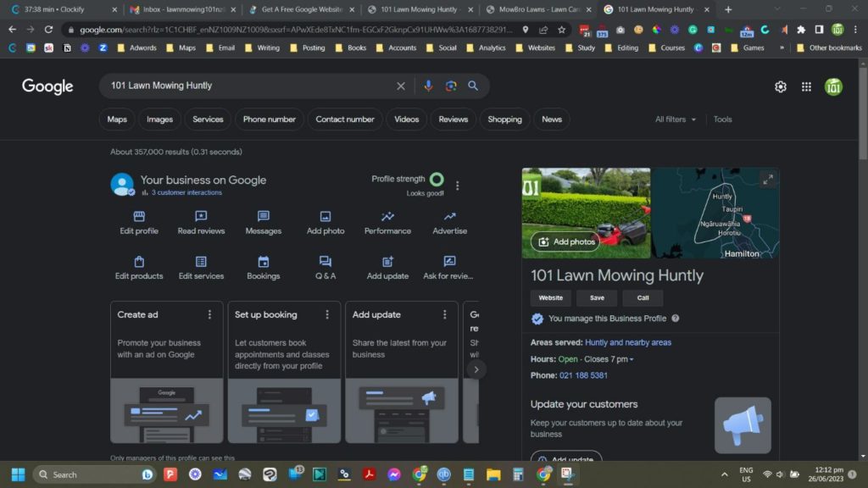Open the Set up booking suggestion card
The width and height of the screenshot is (868, 488).
click(x=284, y=372)
